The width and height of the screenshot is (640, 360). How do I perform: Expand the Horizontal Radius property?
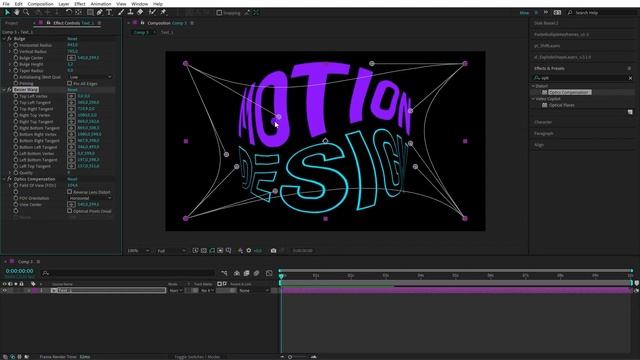pos(10,45)
